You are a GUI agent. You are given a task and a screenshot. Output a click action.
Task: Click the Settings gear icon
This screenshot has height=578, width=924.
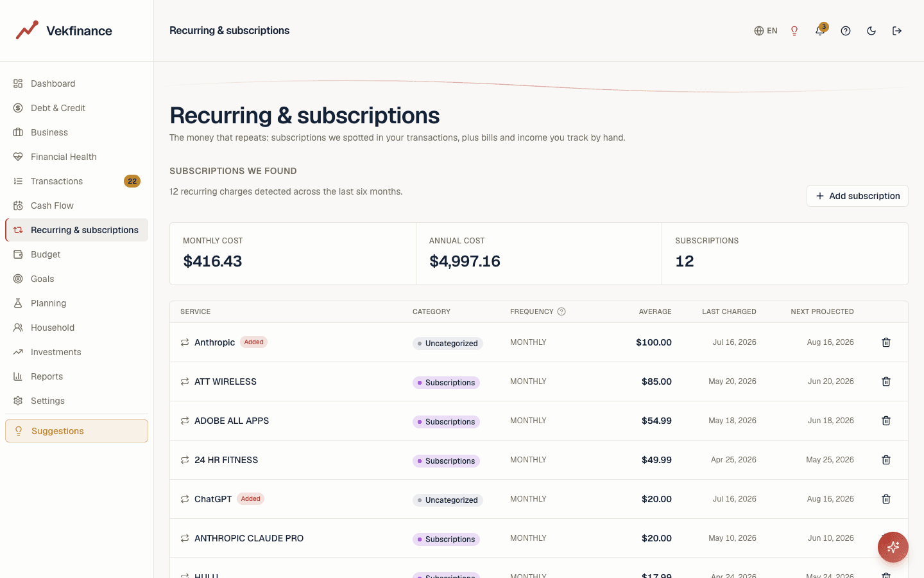[x=18, y=401]
